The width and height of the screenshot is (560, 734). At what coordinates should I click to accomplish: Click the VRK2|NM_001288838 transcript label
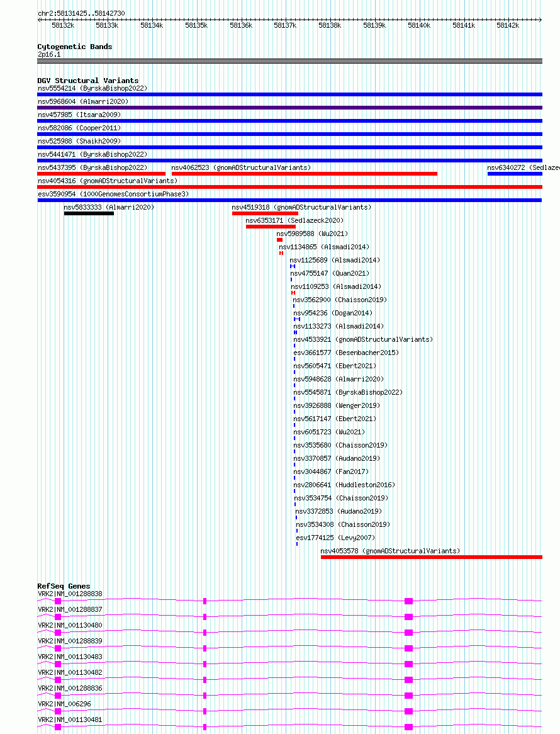click(70, 594)
